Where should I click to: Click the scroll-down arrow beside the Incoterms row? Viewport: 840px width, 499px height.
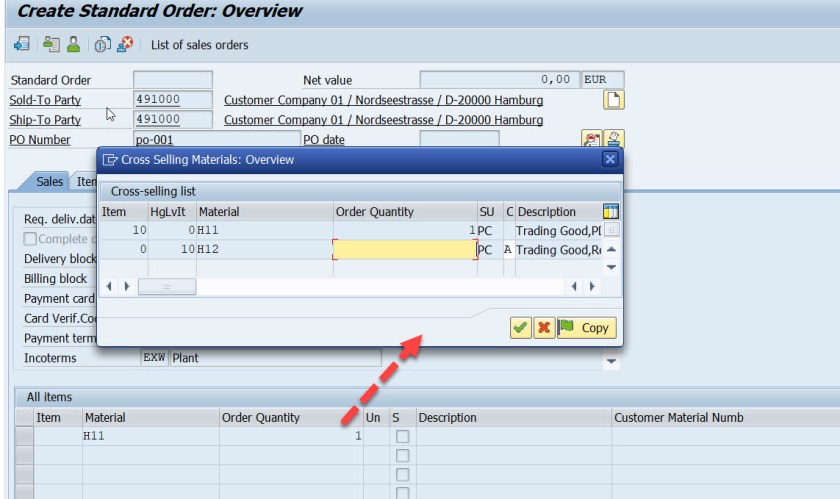[611, 361]
